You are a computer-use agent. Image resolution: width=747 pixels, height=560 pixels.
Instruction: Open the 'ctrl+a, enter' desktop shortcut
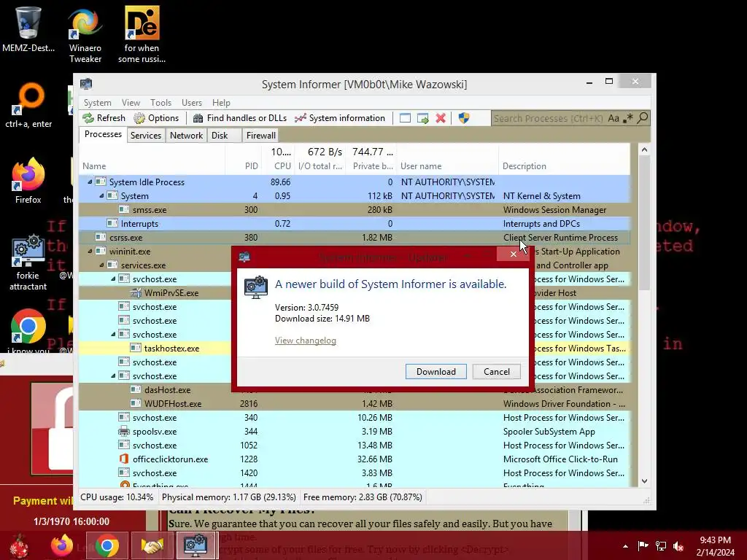pos(28,106)
